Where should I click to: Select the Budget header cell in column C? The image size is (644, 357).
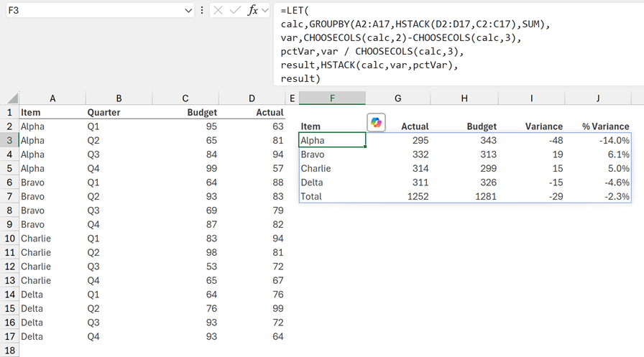point(185,112)
